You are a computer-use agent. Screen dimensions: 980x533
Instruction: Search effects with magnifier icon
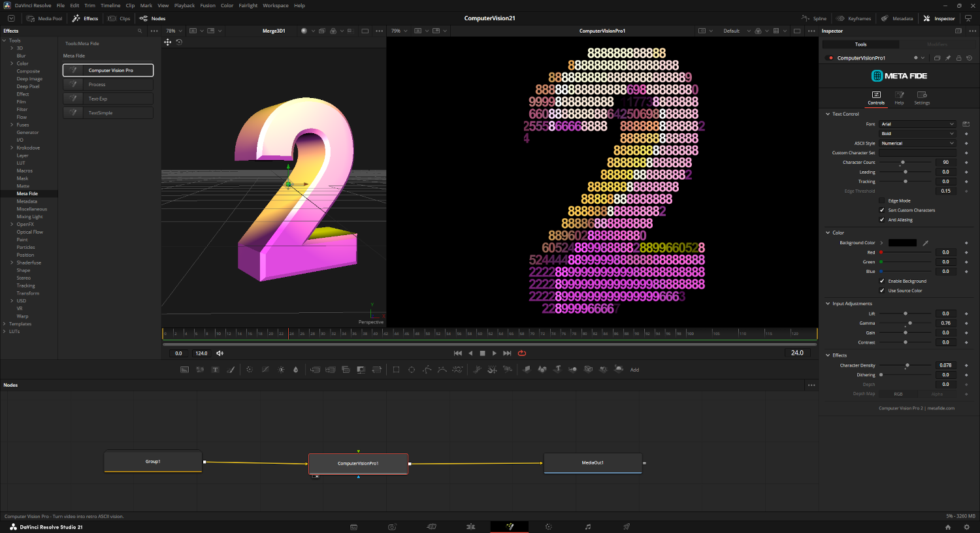point(139,31)
